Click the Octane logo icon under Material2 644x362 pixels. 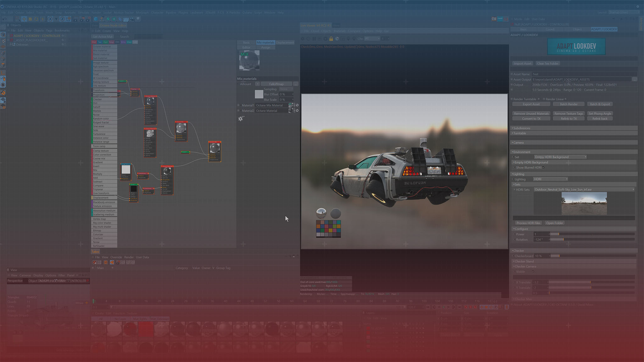point(241,118)
